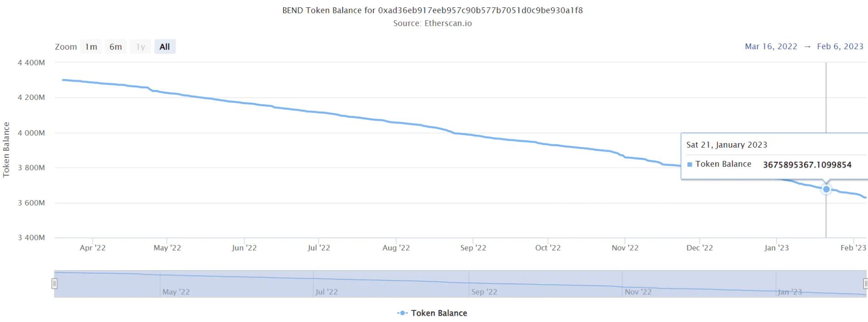Click navigator at Jul '22
The image size is (868, 322).
326,292
